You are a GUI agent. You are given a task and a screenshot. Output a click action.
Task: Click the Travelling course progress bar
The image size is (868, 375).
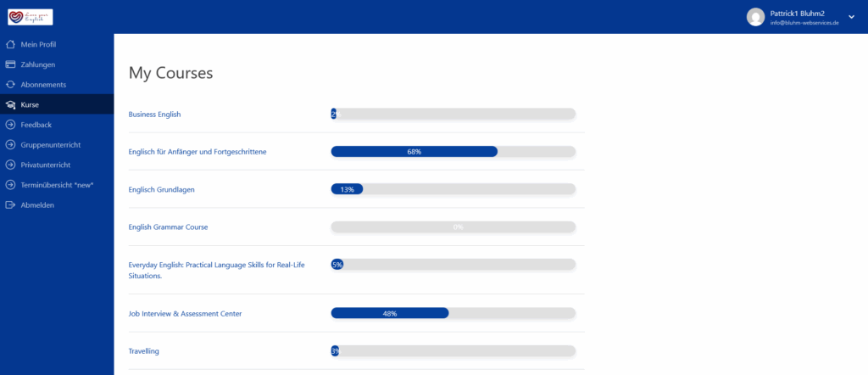tap(453, 351)
